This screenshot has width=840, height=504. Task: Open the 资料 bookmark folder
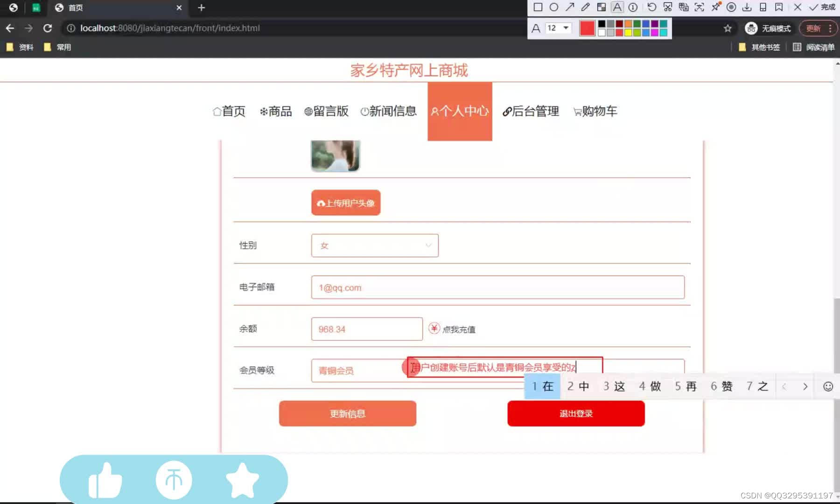[20, 47]
